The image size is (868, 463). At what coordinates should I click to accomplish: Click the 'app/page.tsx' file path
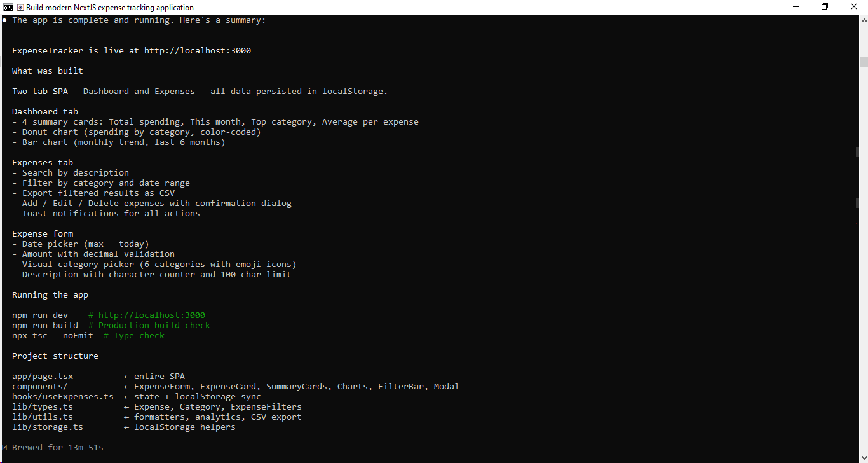pos(43,377)
